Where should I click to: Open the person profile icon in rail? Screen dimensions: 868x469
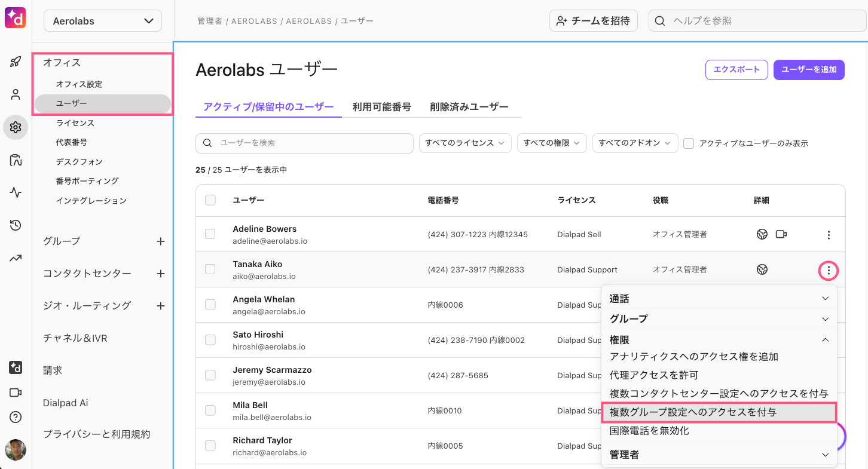tap(16, 94)
